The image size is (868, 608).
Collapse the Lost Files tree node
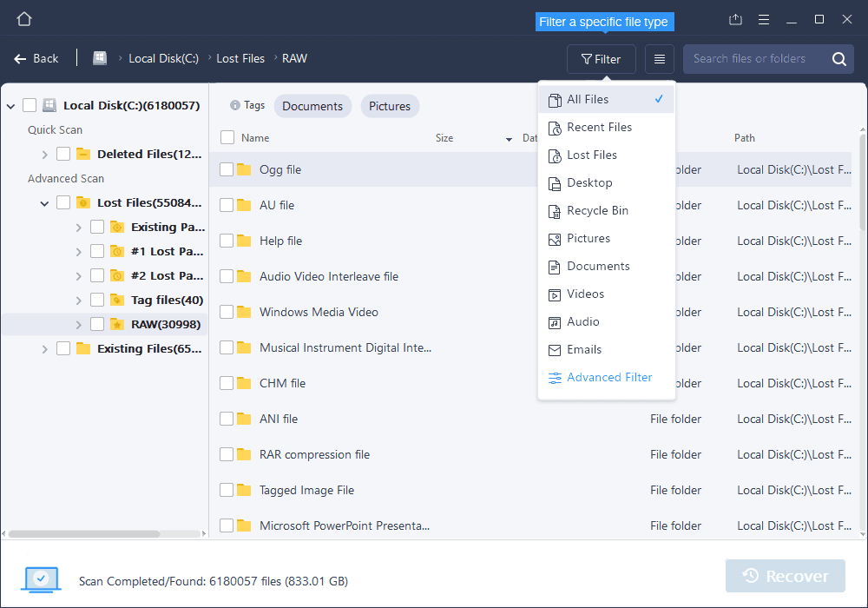pyautogui.click(x=43, y=202)
